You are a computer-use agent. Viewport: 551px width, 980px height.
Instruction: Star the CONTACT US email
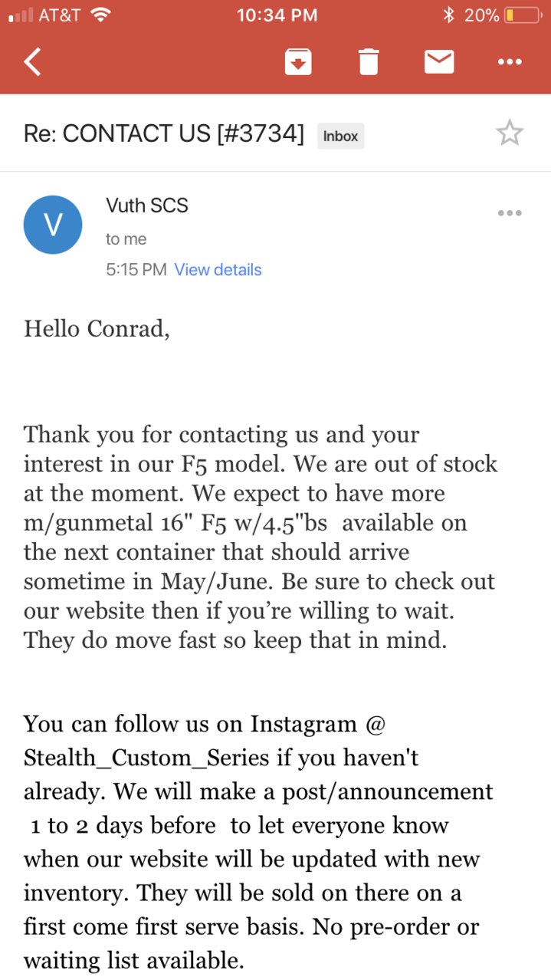(510, 133)
